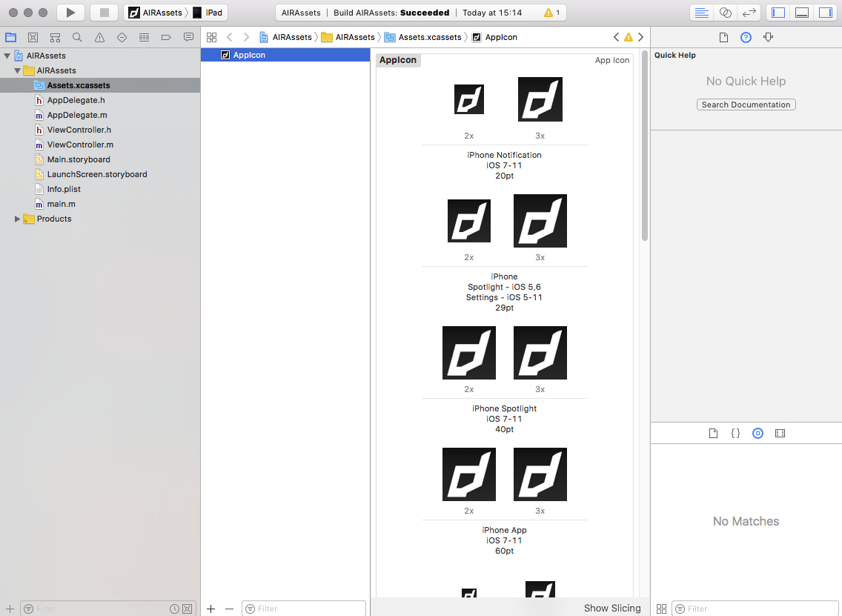Select Assets.xcassets in navigator
Screen dimensions: 842x616
100,85
